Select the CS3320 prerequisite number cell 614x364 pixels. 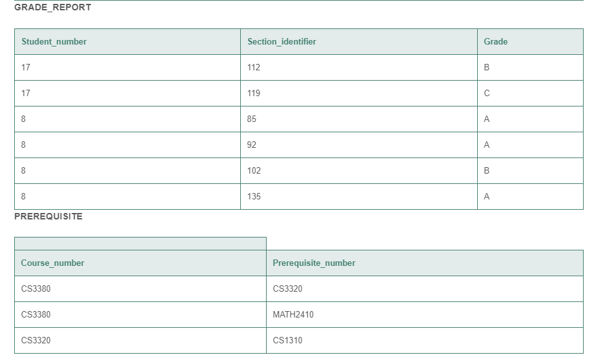click(287, 288)
